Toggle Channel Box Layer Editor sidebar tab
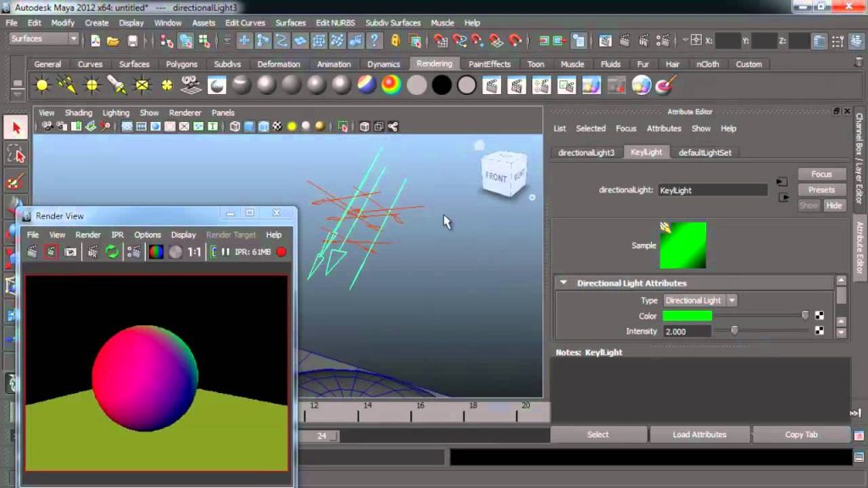The width and height of the screenshot is (868, 488). [x=860, y=158]
